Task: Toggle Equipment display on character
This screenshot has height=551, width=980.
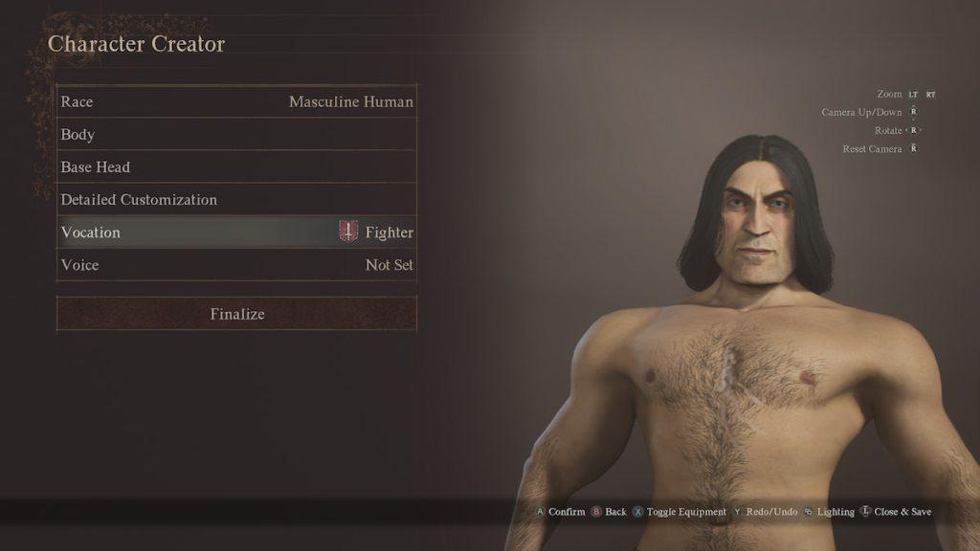Action: coord(686,512)
